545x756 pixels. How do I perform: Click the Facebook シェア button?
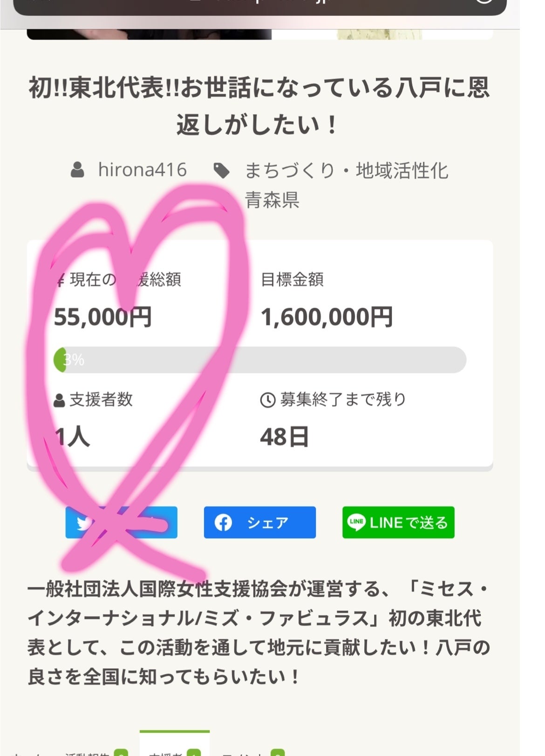259,522
